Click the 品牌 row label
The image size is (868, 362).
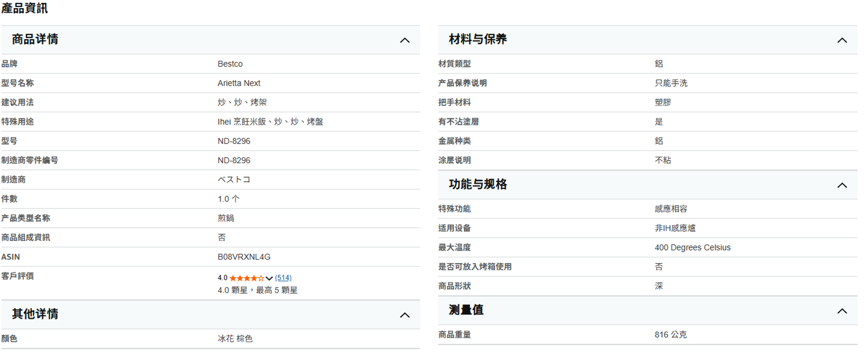coord(9,64)
